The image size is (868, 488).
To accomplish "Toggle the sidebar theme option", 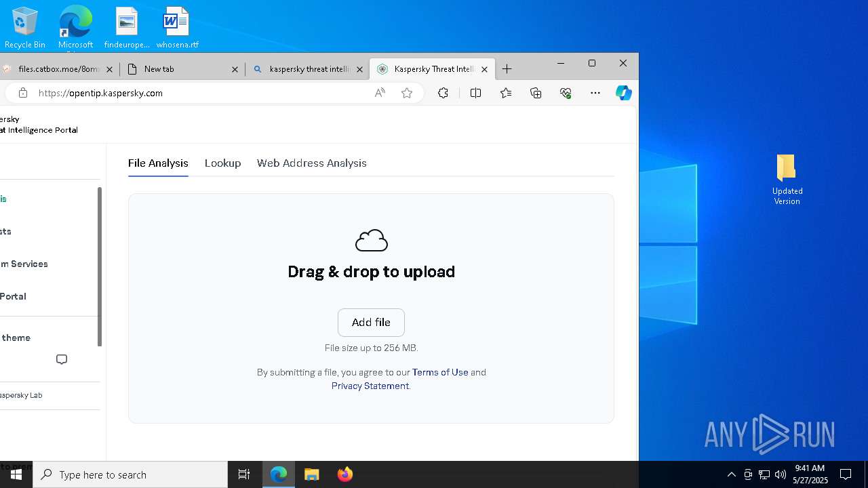I will click(15, 338).
